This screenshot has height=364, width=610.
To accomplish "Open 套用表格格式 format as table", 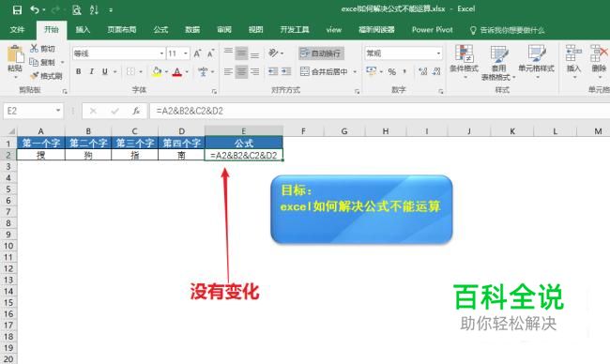I will point(498,63).
